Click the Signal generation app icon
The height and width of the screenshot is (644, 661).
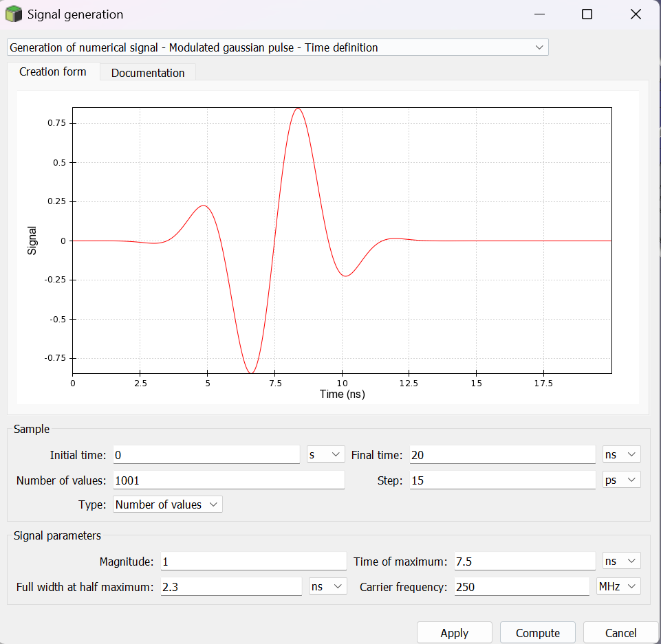tap(13, 14)
